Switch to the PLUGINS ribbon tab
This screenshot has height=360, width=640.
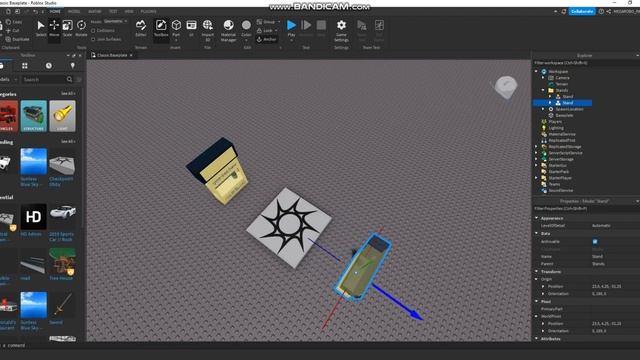click(x=149, y=11)
